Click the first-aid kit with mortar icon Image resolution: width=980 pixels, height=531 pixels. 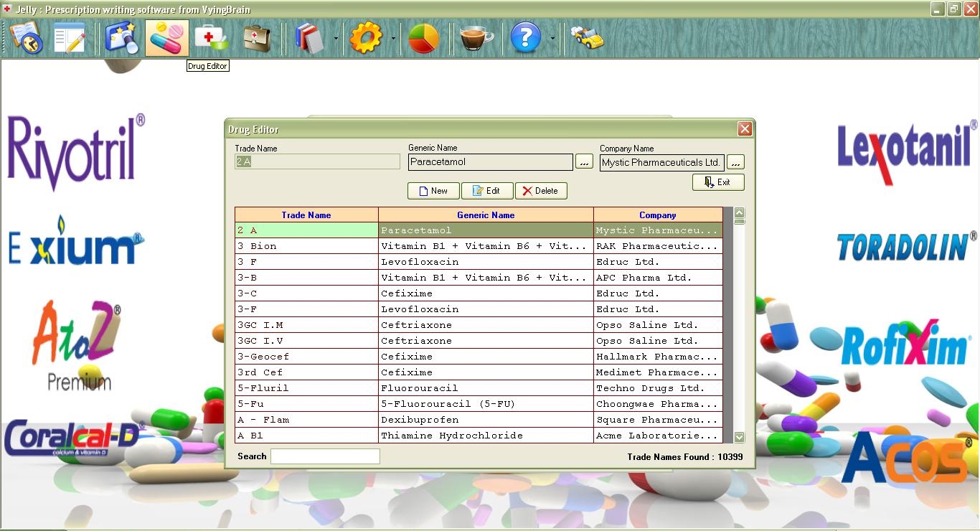coord(212,38)
